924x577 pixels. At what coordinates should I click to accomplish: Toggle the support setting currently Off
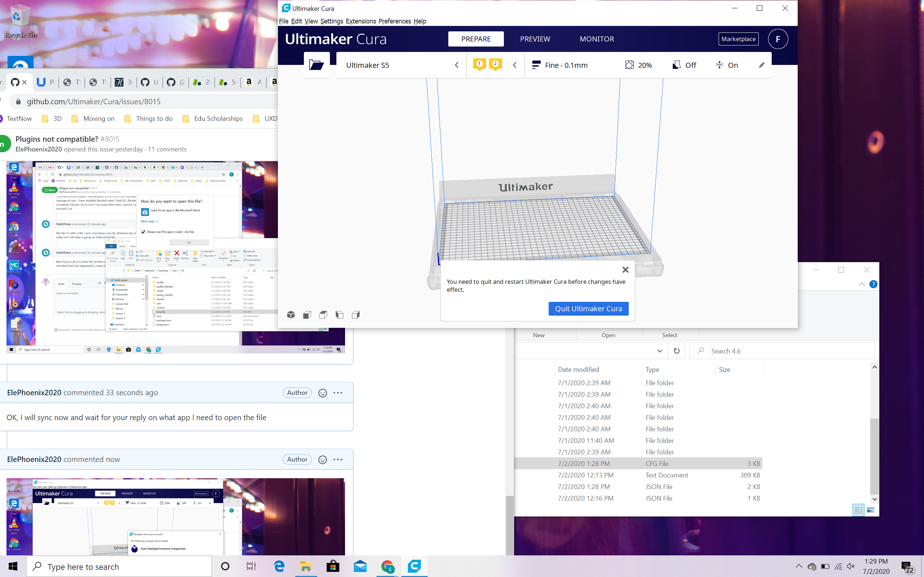(x=685, y=65)
